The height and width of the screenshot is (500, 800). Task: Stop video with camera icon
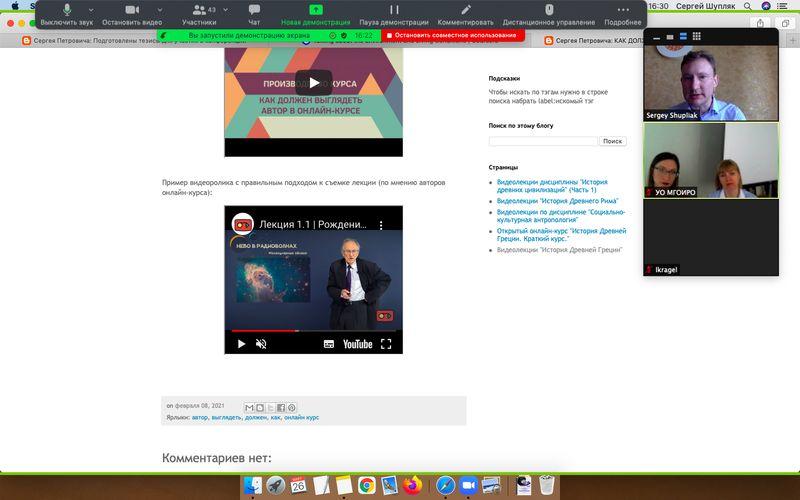[x=132, y=14]
